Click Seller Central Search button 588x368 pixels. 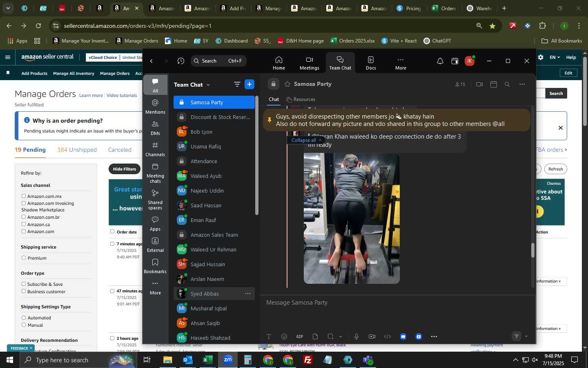click(556, 93)
